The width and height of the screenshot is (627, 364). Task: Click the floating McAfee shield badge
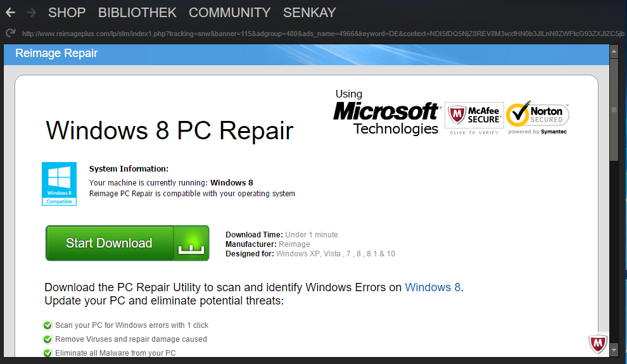click(x=598, y=343)
